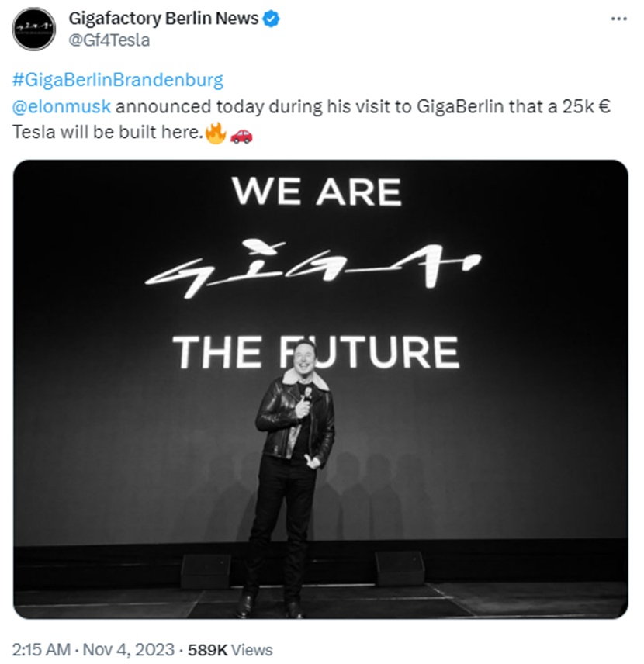Click the 2:15 AM timestamp
644x664 pixels.
tap(39, 648)
